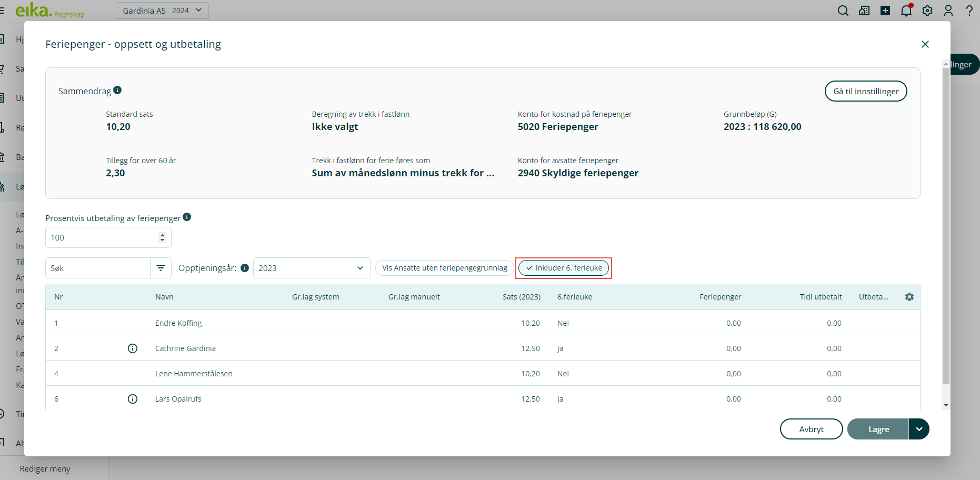The image size is (980, 480).
Task: Open the settings gear in top bar
Action: tap(927, 11)
